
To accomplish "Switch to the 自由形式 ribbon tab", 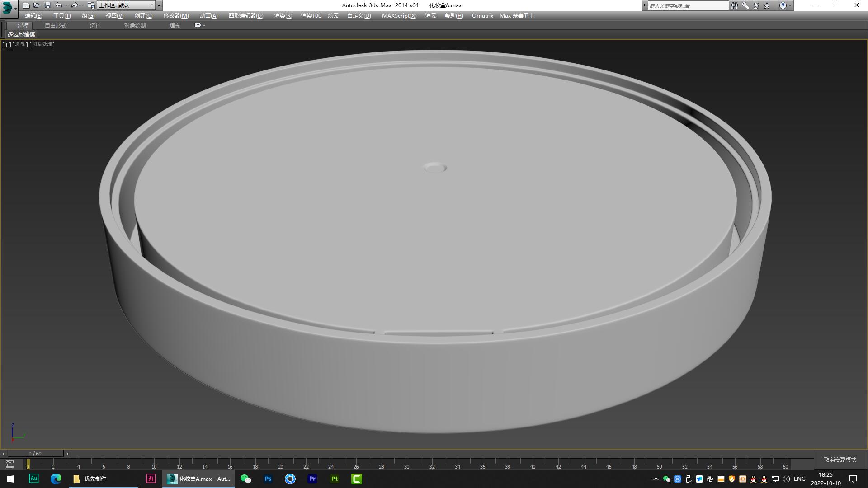I will (55, 25).
